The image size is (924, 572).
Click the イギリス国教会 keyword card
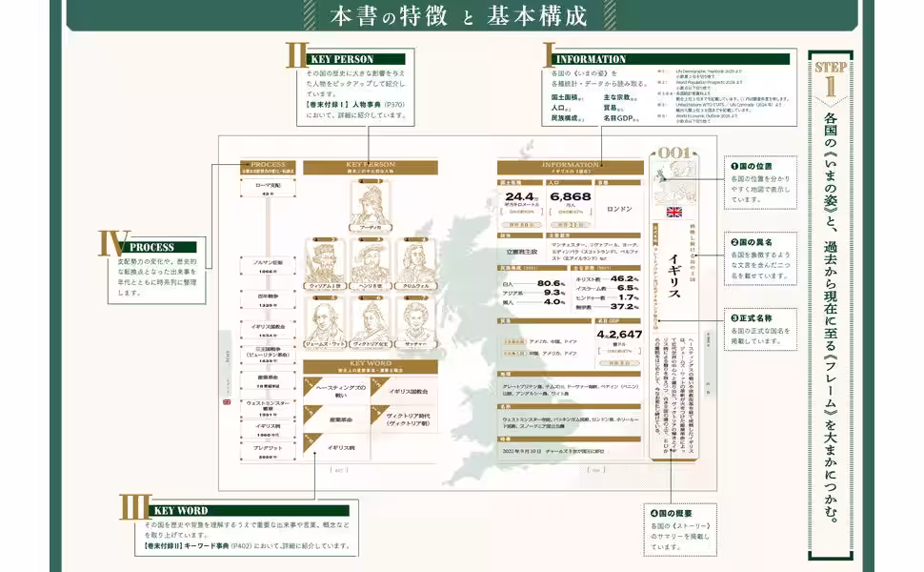[x=404, y=391]
